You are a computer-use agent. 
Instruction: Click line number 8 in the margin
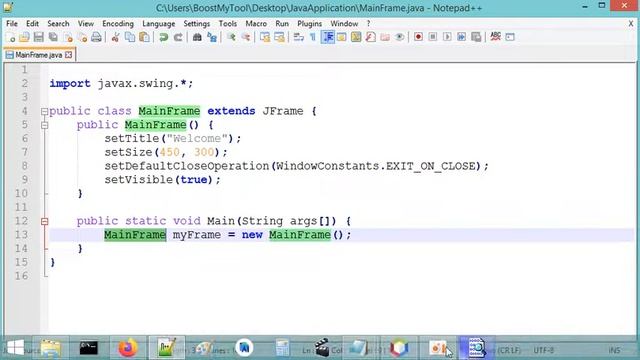[x=24, y=166]
